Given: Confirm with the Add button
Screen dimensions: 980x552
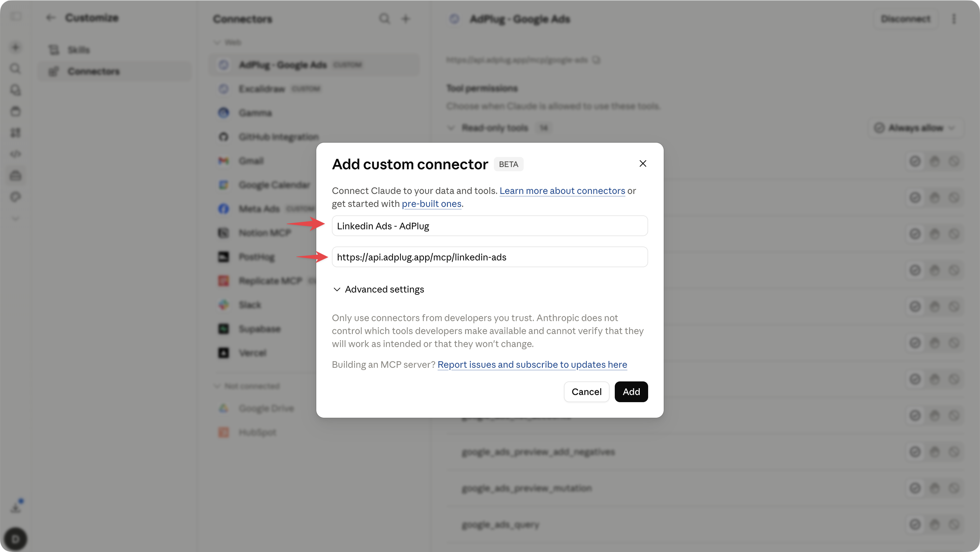Looking at the screenshot, I should [631, 392].
